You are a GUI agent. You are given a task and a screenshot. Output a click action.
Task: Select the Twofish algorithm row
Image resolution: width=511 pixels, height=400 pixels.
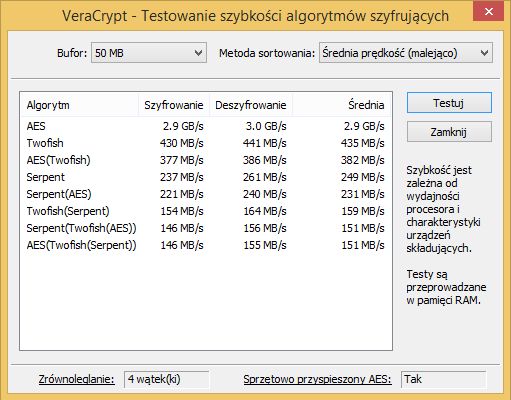click(x=206, y=143)
